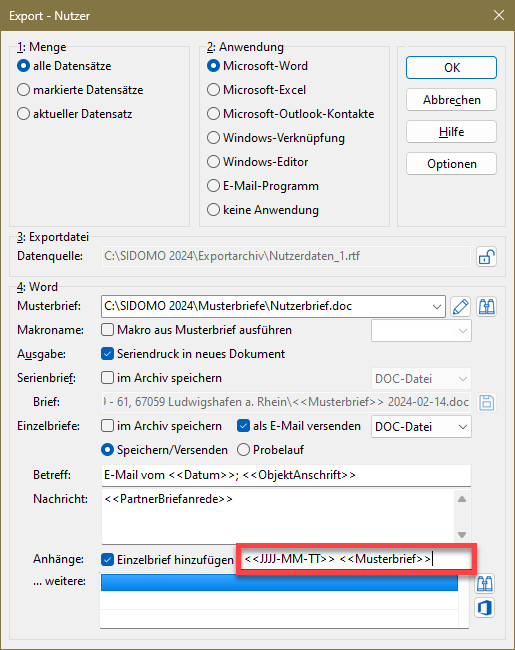This screenshot has height=650, width=515.
Task: Expand the Musterbrief path dropdown
Action: pos(437,307)
